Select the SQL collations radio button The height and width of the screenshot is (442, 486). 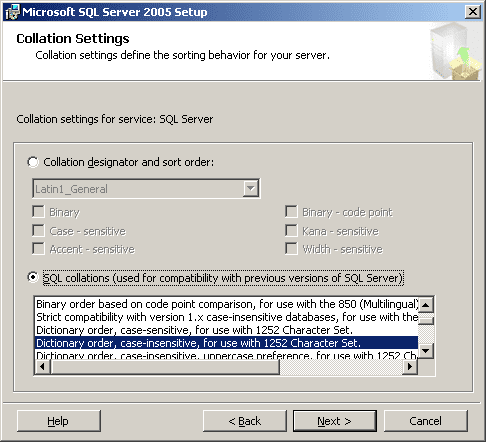[x=33, y=277]
